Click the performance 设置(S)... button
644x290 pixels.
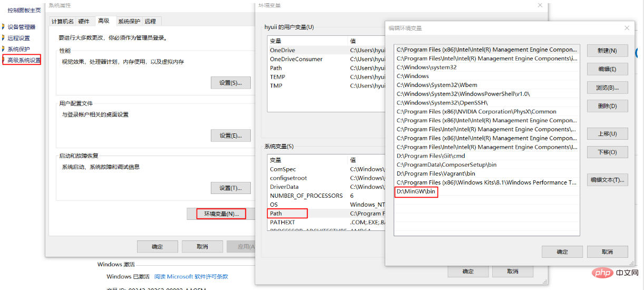pos(230,83)
